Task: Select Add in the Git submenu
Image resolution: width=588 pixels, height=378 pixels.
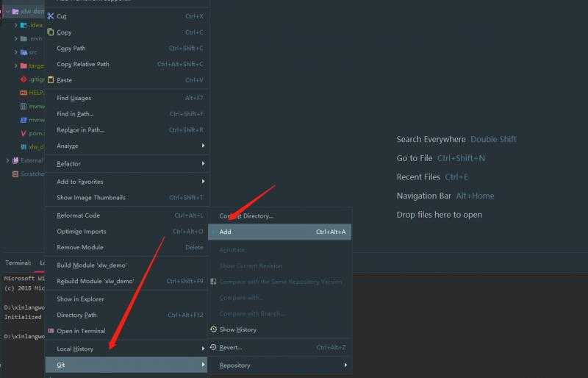Action: [280, 232]
